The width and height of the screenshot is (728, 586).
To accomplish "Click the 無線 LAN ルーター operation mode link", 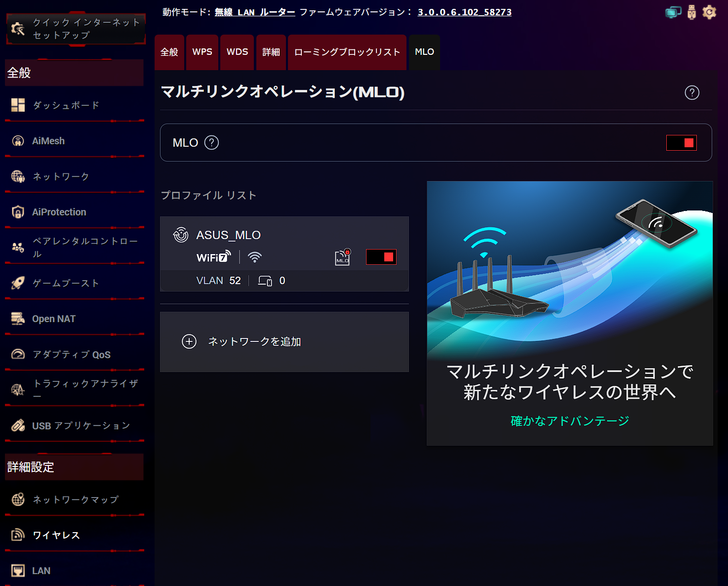I will (255, 12).
